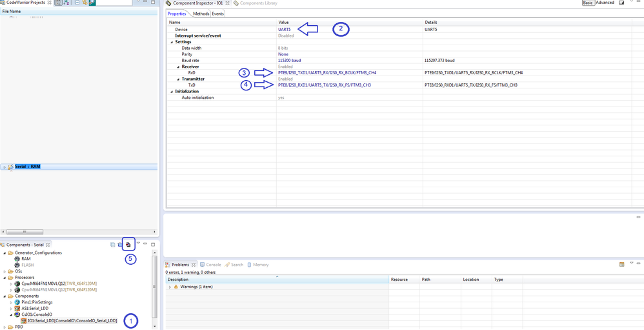Open the Console tab
The height and width of the screenshot is (330, 644).
pos(211,265)
